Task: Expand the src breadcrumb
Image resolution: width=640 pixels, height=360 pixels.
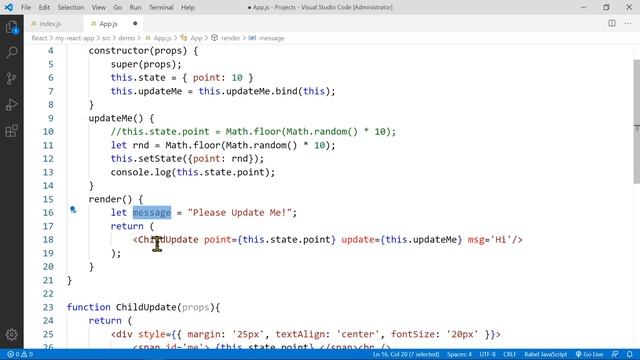Action: click(x=106, y=38)
